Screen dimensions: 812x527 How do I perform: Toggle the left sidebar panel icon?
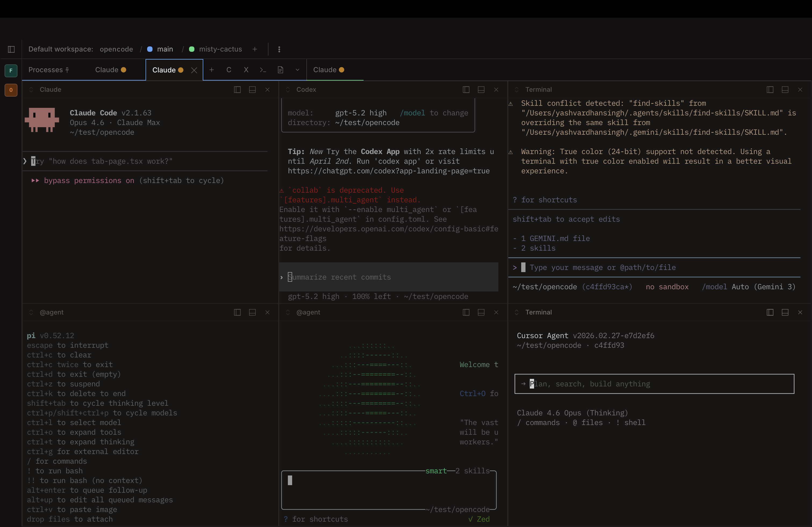(11, 49)
